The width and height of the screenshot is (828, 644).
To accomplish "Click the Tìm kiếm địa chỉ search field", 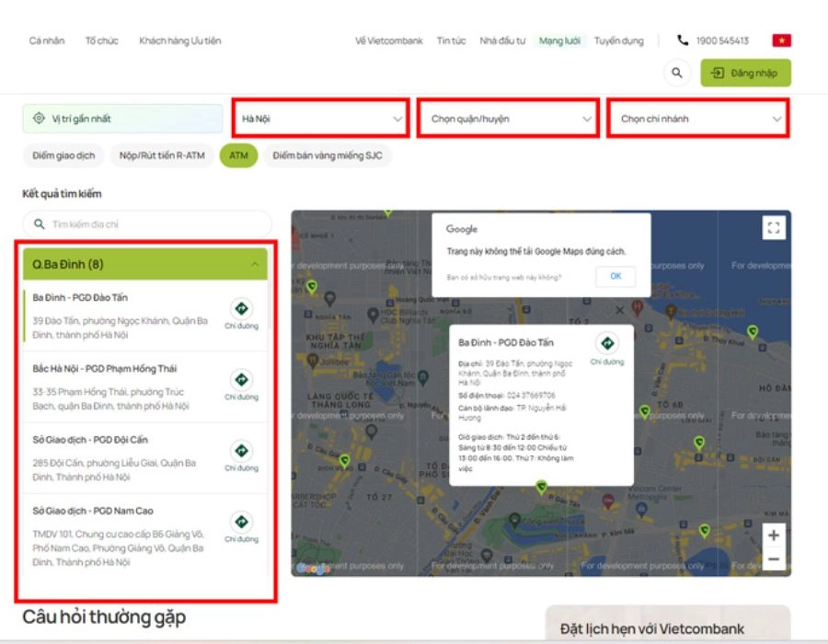I will tap(147, 224).
